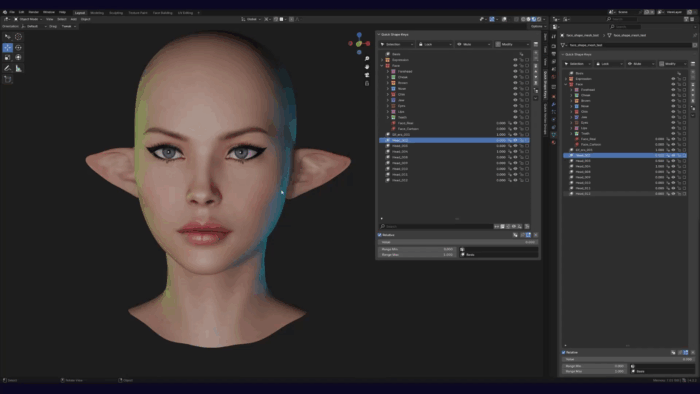Click the viewport pan hand gizmo
The image size is (700, 394).
367,66
